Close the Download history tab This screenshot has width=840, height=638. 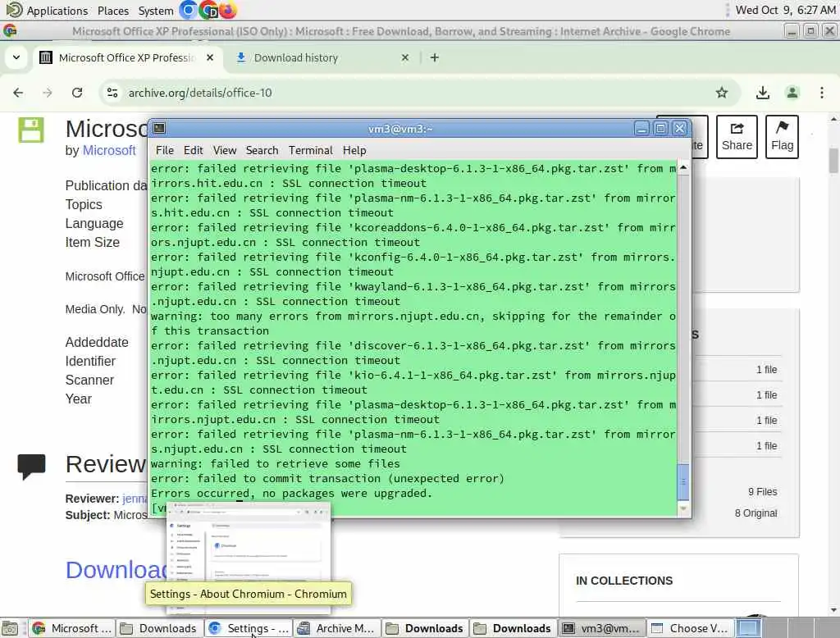pyautogui.click(x=405, y=57)
